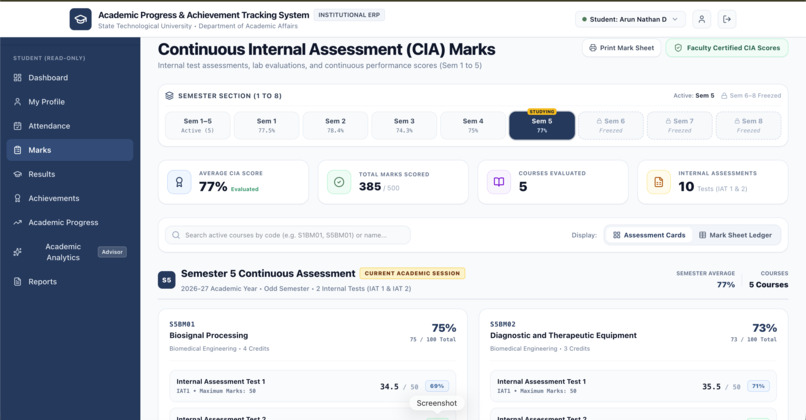Click the 5 Courses count text
The image size is (806, 420).
768,285
